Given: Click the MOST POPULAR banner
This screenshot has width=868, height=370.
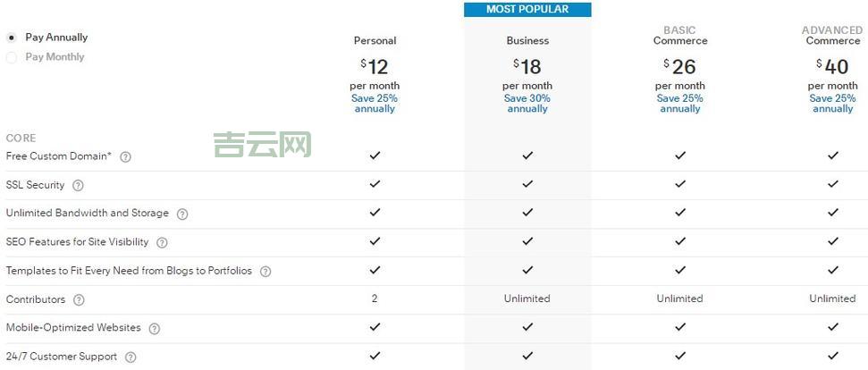Looking at the screenshot, I should (x=527, y=9).
